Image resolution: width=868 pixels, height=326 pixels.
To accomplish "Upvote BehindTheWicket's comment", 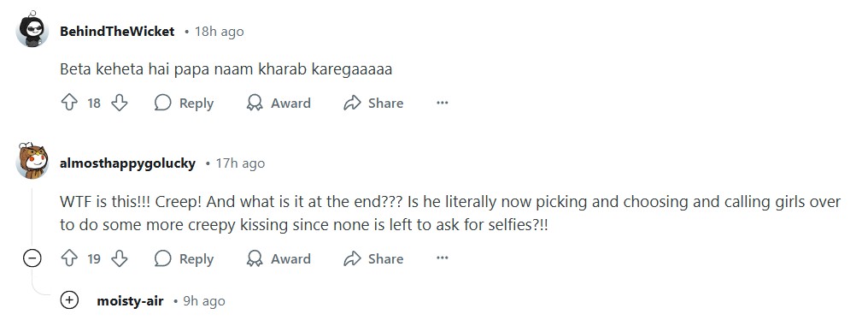I will click(69, 103).
